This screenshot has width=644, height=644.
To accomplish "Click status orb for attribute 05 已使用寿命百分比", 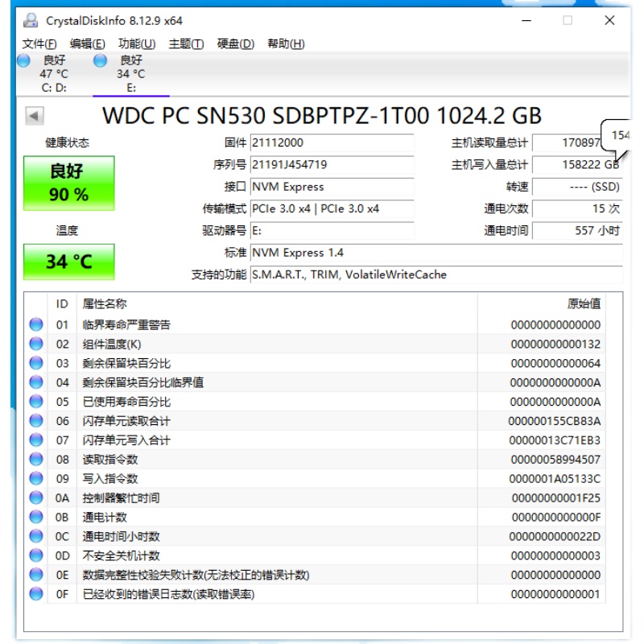I will [36, 402].
